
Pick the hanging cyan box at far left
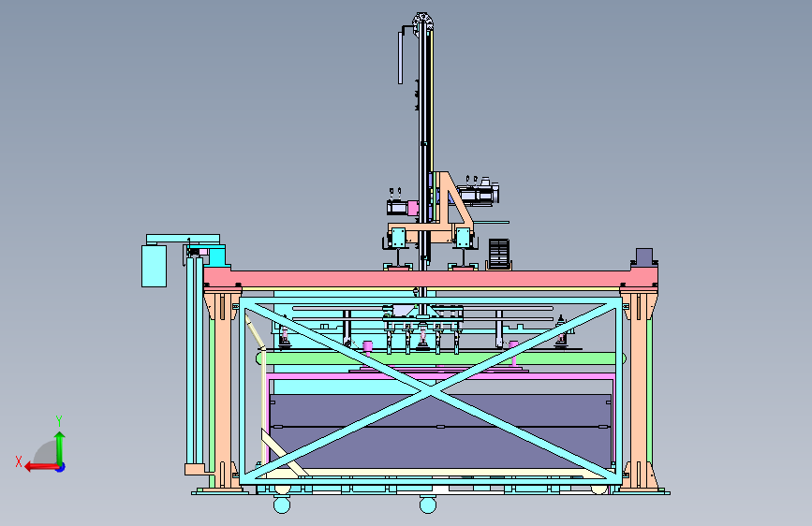click(154, 266)
